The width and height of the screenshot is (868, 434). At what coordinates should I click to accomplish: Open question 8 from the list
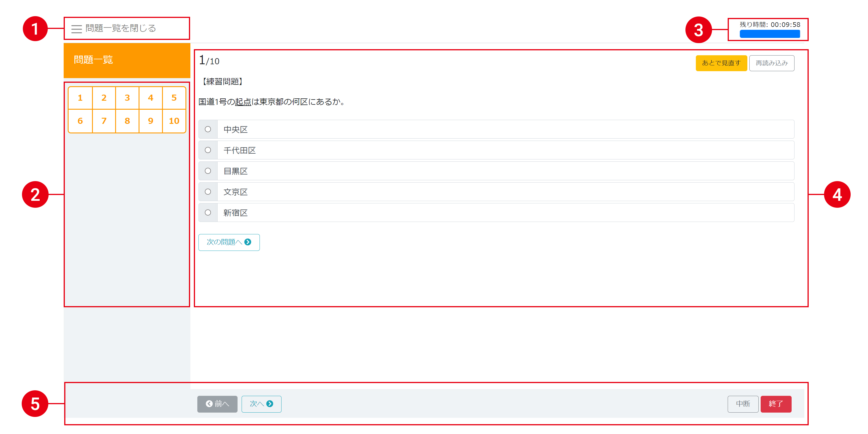[x=127, y=121]
